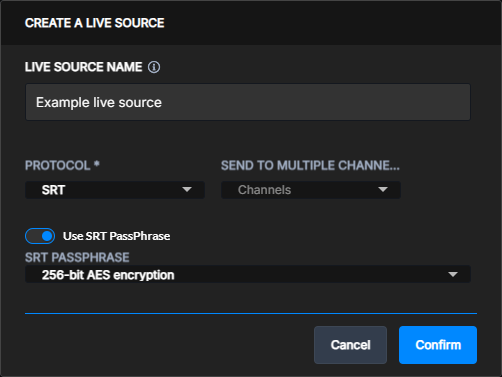Toggle the Use SRT PassPhrase switch
This screenshot has width=502, height=377.
(x=40, y=236)
